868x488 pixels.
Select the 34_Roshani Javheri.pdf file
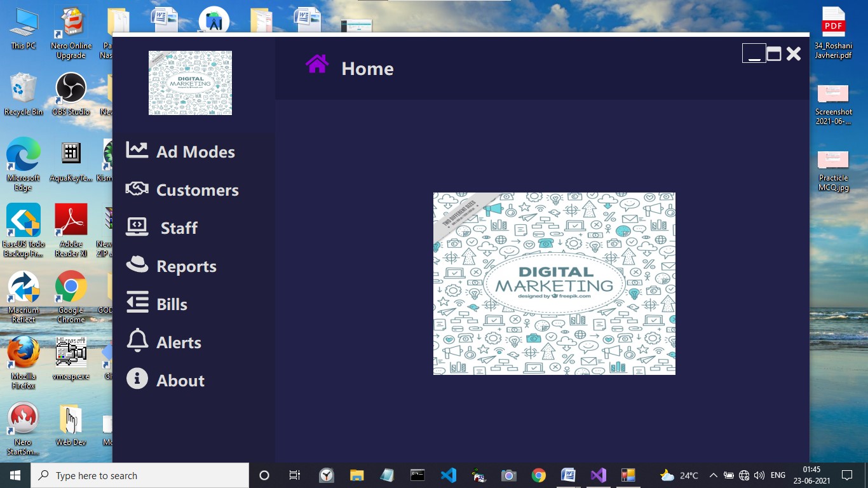pos(833,33)
